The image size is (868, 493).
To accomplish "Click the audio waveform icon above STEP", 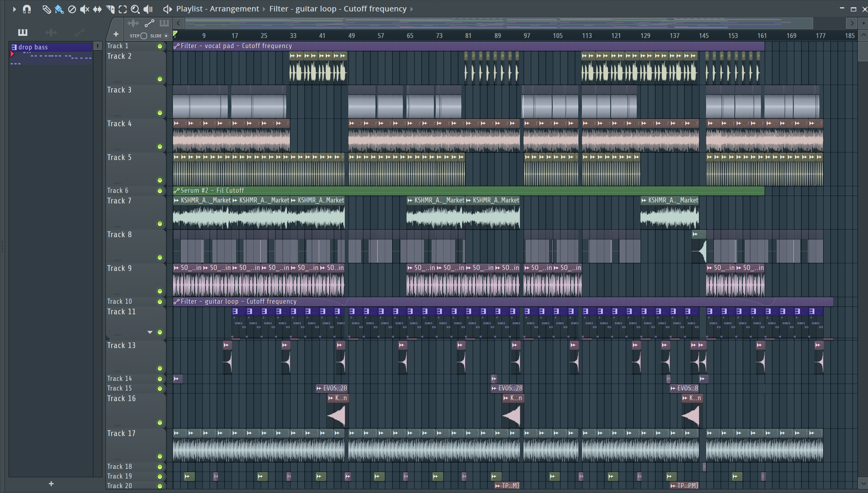I will pyautogui.click(x=133, y=24).
